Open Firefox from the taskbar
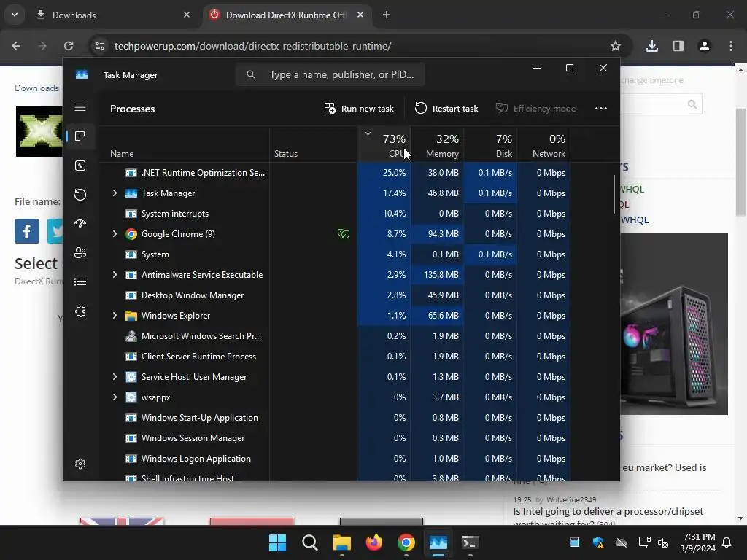Viewport: 747px width, 560px height. (374, 542)
